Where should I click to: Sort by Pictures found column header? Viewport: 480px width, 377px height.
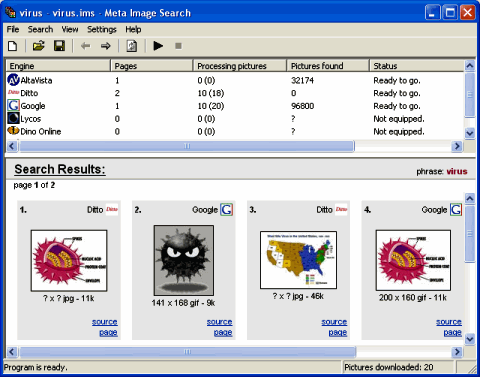(x=328, y=66)
